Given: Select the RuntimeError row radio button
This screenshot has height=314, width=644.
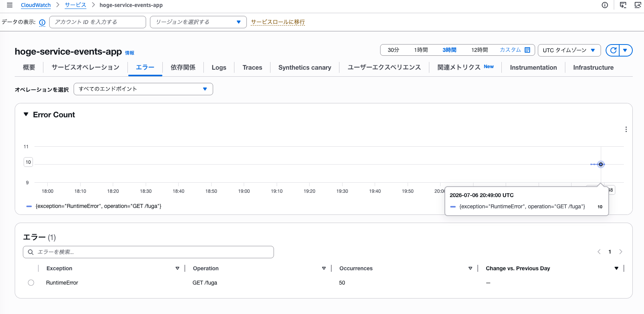Looking at the screenshot, I should point(31,283).
